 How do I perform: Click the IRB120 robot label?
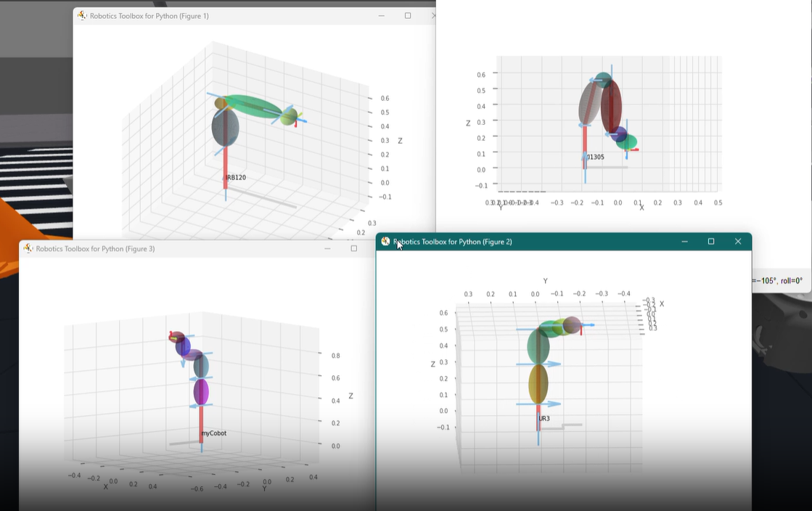236,177
